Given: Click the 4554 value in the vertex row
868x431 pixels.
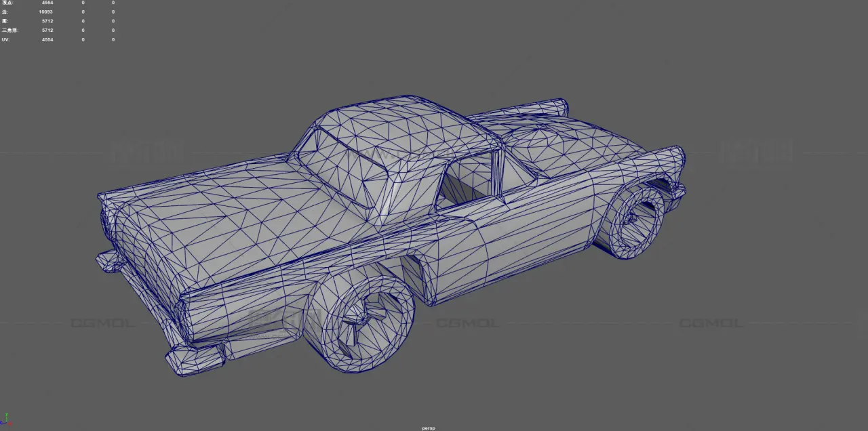Looking at the screenshot, I should click(x=47, y=3).
